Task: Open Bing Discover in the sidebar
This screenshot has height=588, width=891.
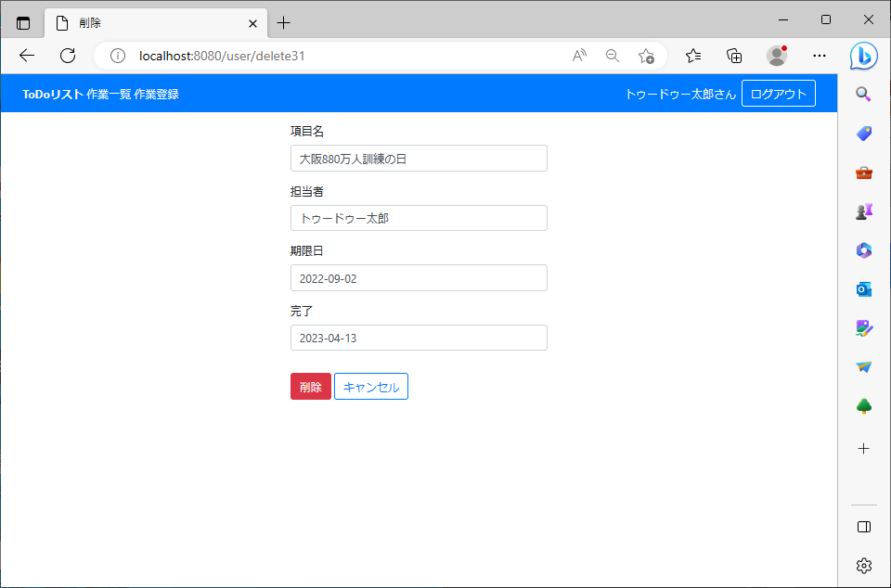Action: click(x=863, y=56)
